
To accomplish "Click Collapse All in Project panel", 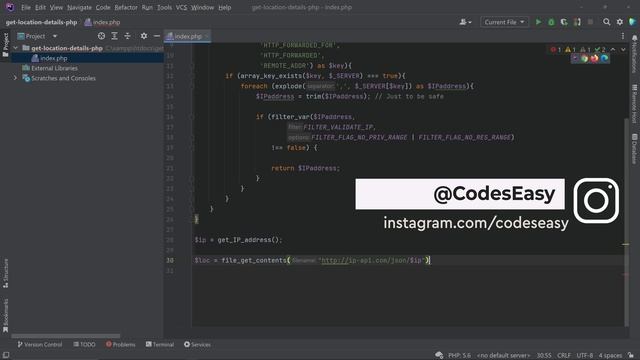I will [127, 36].
